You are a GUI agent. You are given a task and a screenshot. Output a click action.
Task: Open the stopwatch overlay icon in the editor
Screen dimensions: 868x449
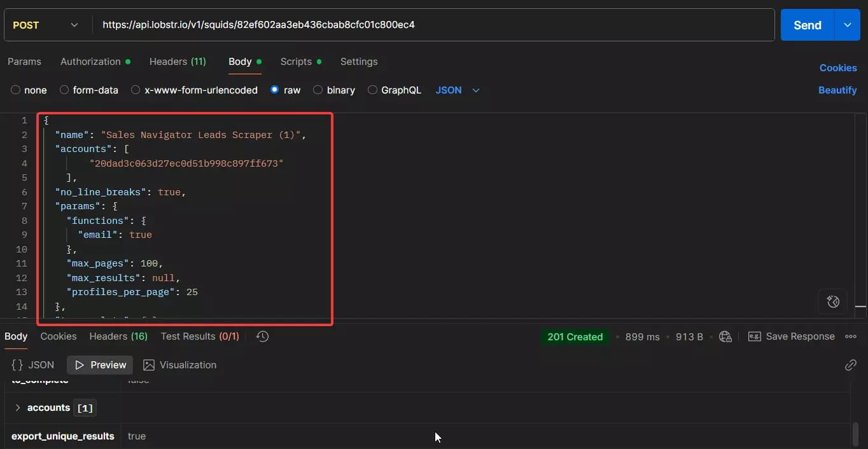click(833, 301)
